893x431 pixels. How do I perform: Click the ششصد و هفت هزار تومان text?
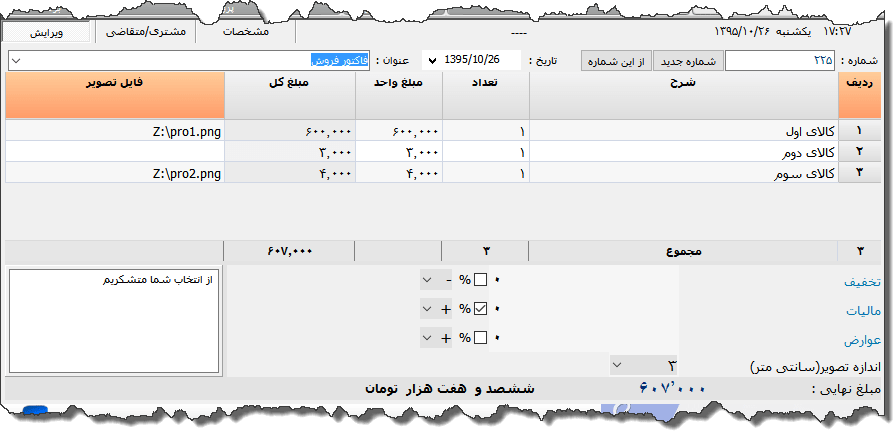pyautogui.click(x=449, y=389)
